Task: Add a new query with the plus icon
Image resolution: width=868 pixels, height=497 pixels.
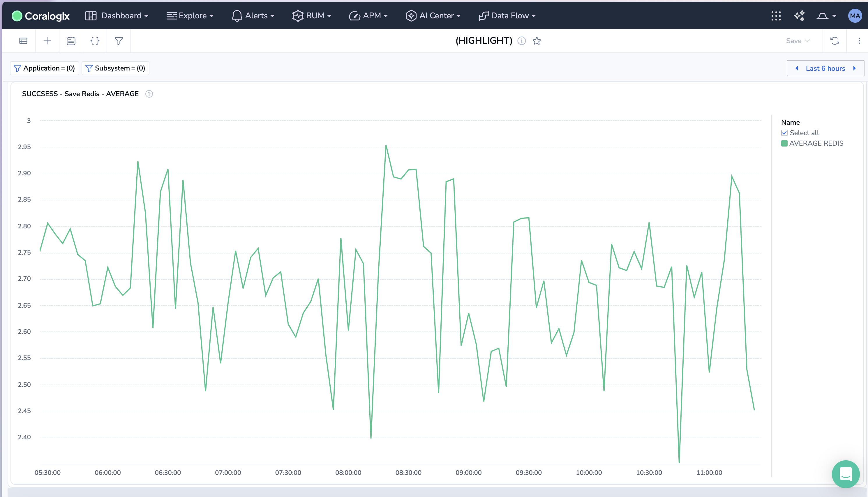Action: click(x=47, y=40)
